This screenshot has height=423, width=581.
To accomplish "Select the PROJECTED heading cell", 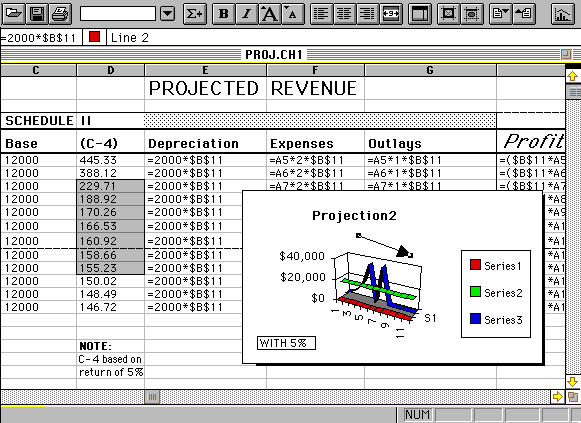I will coord(205,88).
